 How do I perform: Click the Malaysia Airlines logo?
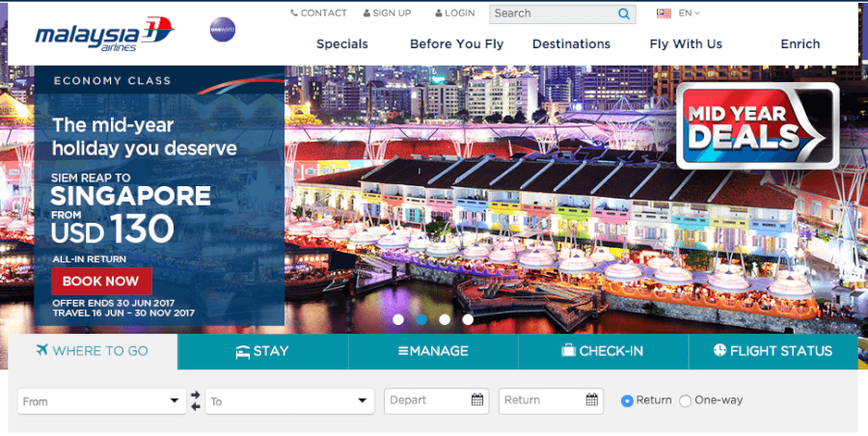pyautogui.click(x=104, y=34)
